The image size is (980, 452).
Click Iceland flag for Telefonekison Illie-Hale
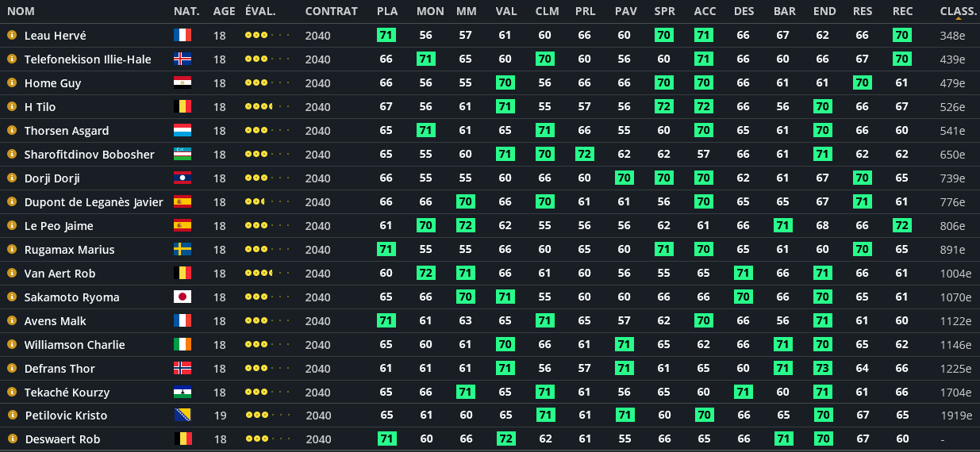pos(183,59)
